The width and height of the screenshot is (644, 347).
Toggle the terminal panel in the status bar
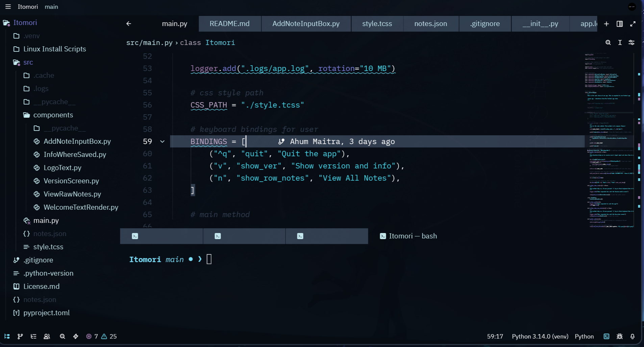coord(606,336)
